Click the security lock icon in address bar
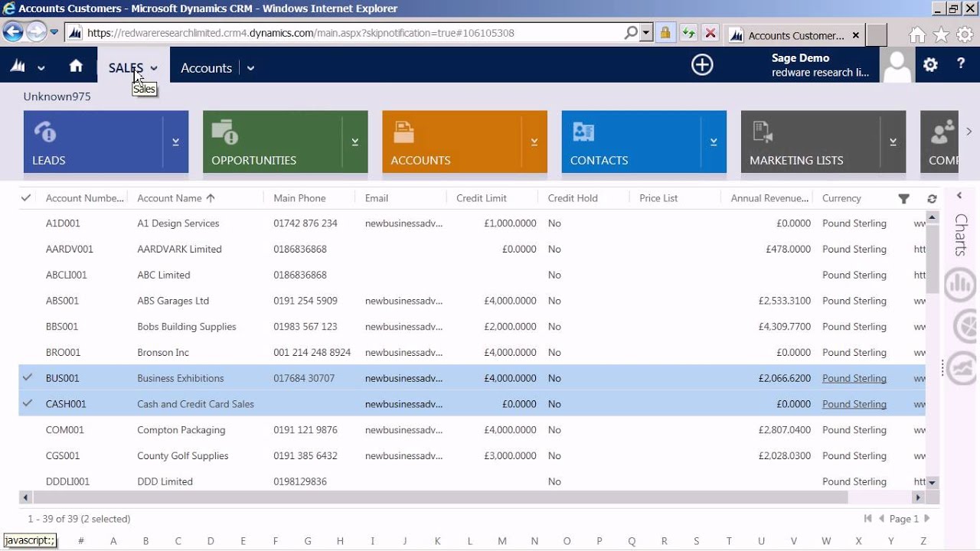Viewport: 980px width, 551px height. [665, 33]
